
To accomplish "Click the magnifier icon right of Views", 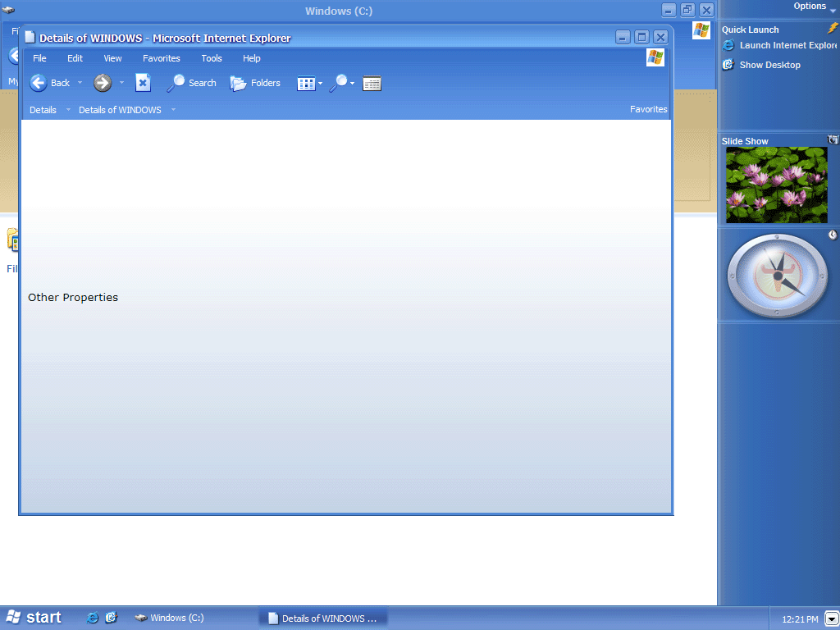I will point(338,83).
